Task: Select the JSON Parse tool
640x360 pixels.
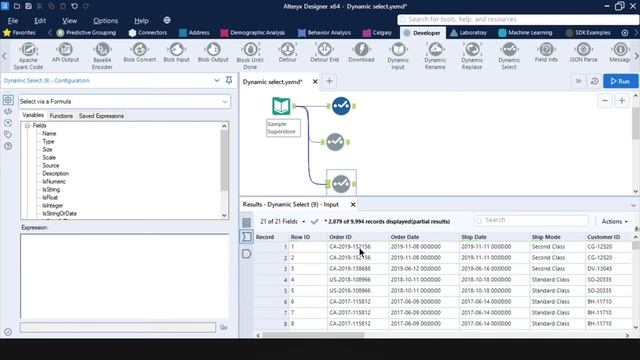Action: coord(583,52)
